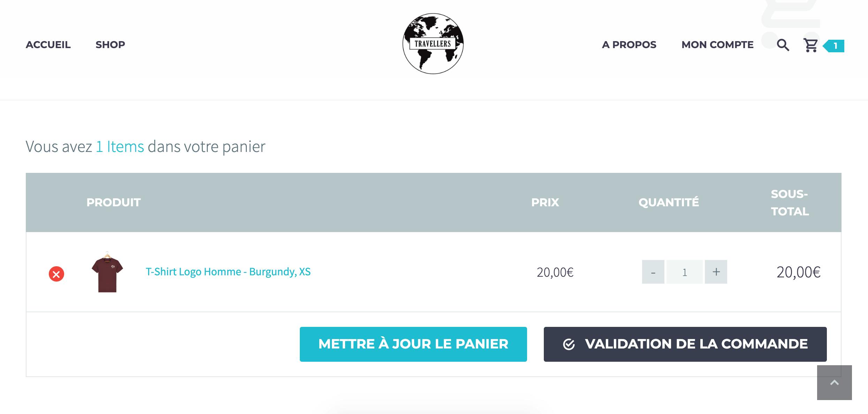868x414 pixels.
Task: Open the search magnifier icon
Action: click(783, 45)
